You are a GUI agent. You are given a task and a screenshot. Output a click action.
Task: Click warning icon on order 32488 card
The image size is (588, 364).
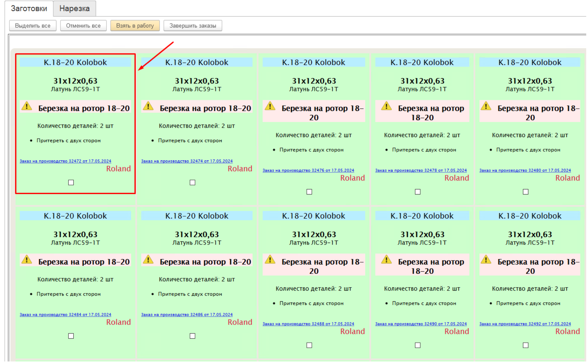(270, 260)
